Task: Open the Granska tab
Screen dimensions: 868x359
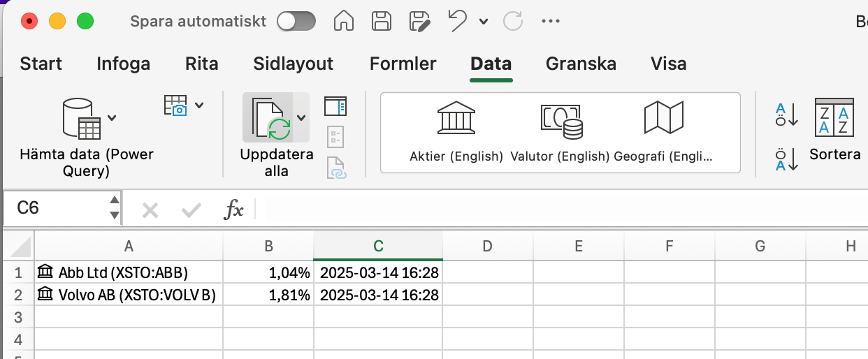Action: (581, 64)
